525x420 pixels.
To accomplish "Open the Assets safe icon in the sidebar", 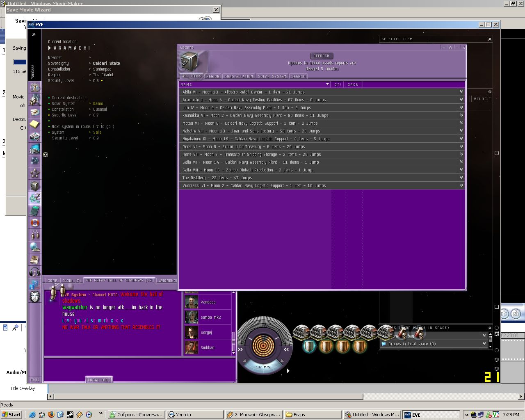I will click(35, 186).
